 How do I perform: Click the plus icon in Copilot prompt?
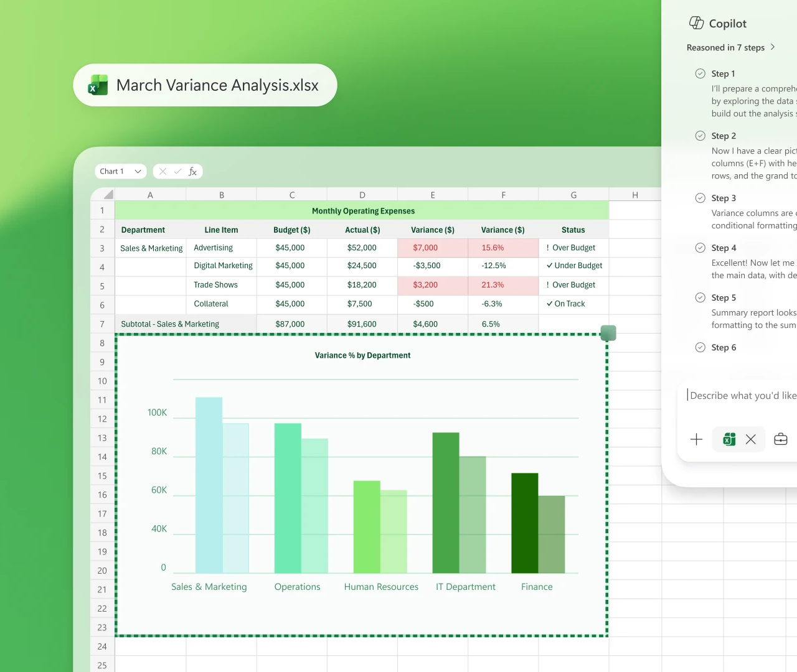(696, 439)
